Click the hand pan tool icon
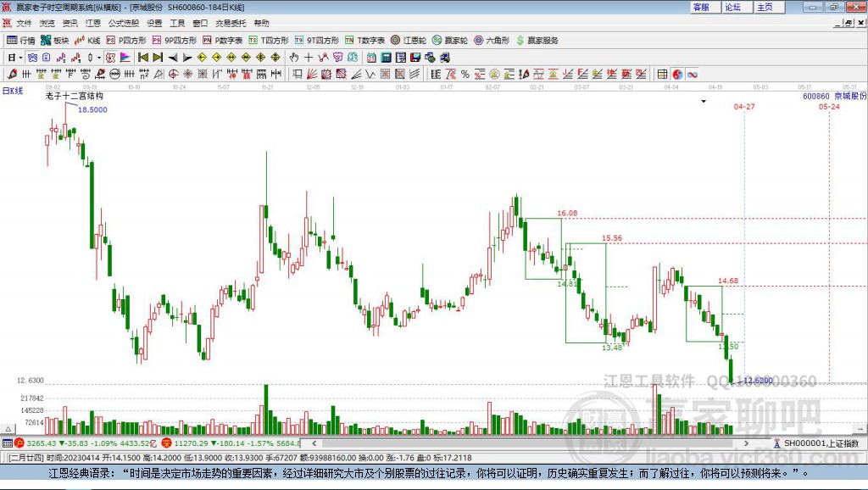 coord(294,57)
